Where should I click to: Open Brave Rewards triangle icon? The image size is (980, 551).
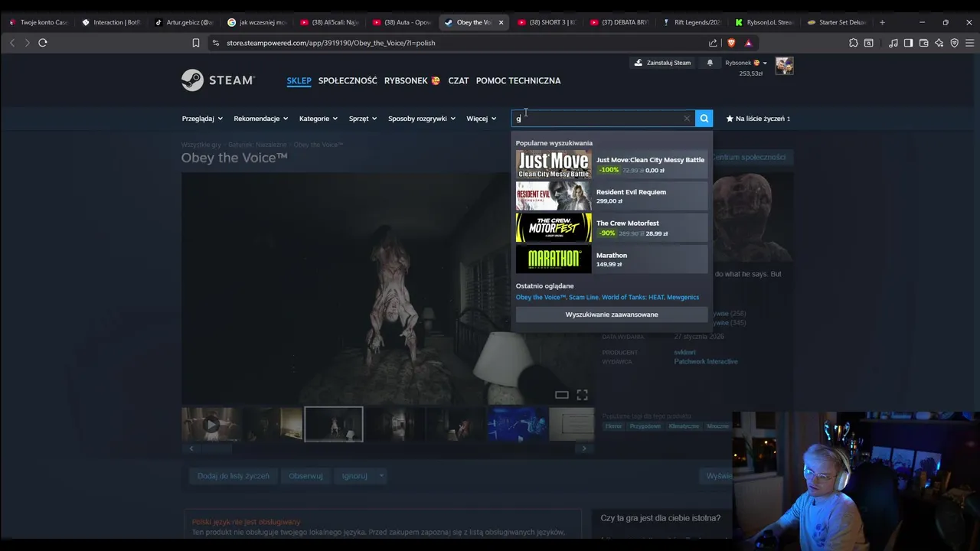749,43
